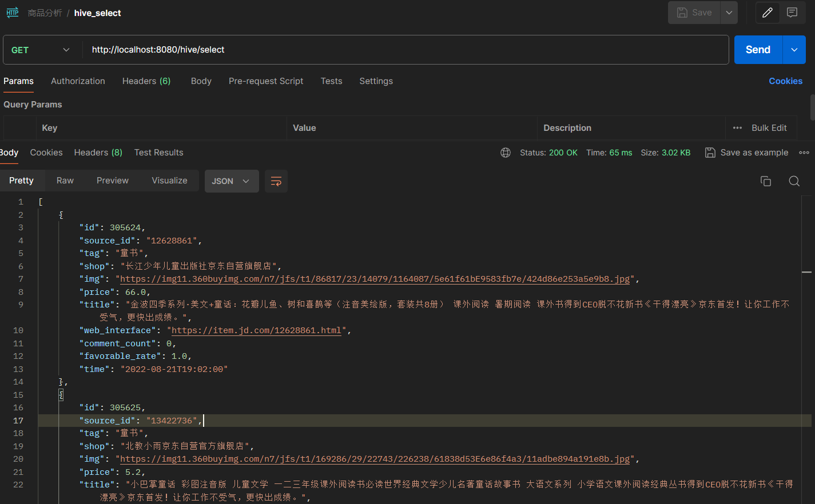Viewport: 815px width, 504px height.
Task: Click the three-dots column options icon
Action: pyautogui.click(x=737, y=128)
